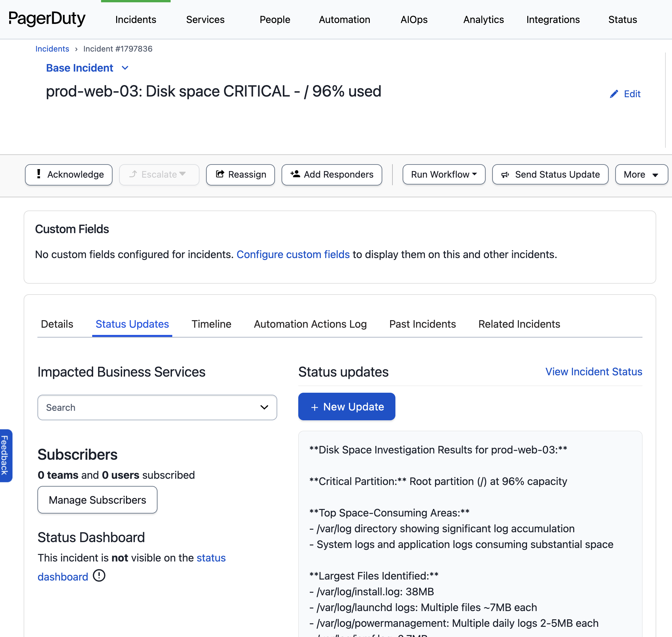Expand the Base Incident chevron
This screenshot has width=672, height=637.
point(125,68)
